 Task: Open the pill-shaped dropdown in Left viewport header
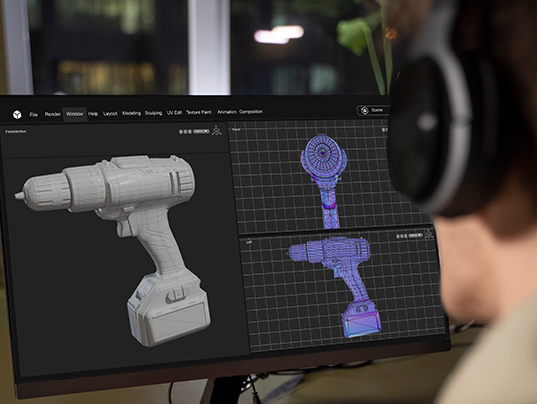tap(415, 236)
